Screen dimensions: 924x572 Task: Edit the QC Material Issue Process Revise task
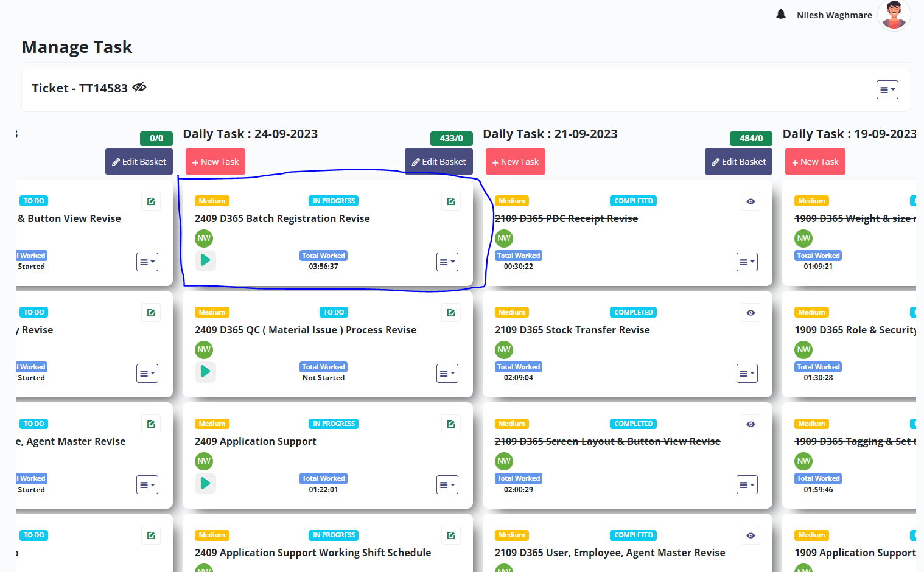pyautogui.click(x=451, y=313)
